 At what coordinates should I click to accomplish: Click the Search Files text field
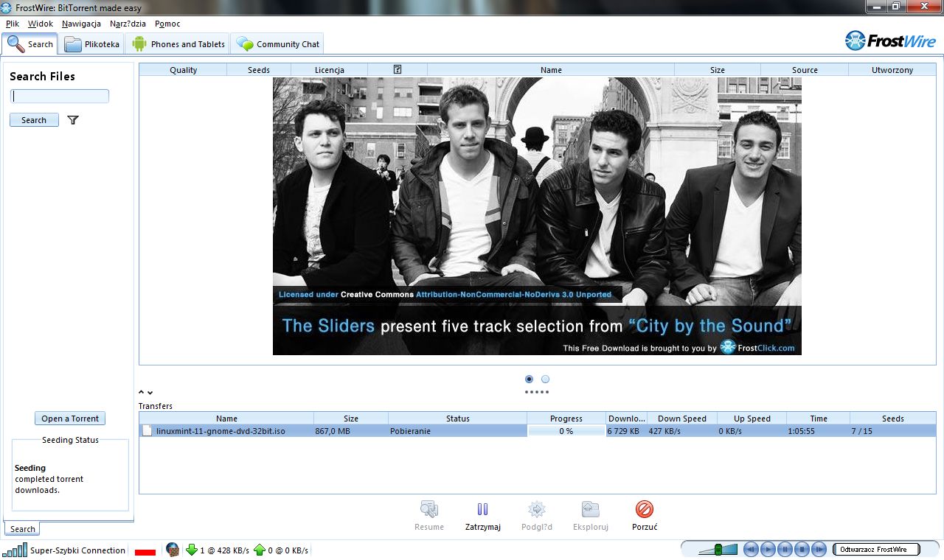coord(60,97)
